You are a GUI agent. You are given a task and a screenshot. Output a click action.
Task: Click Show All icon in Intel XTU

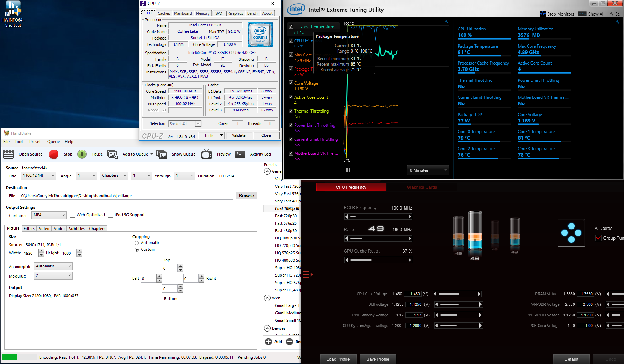(582, 14)
